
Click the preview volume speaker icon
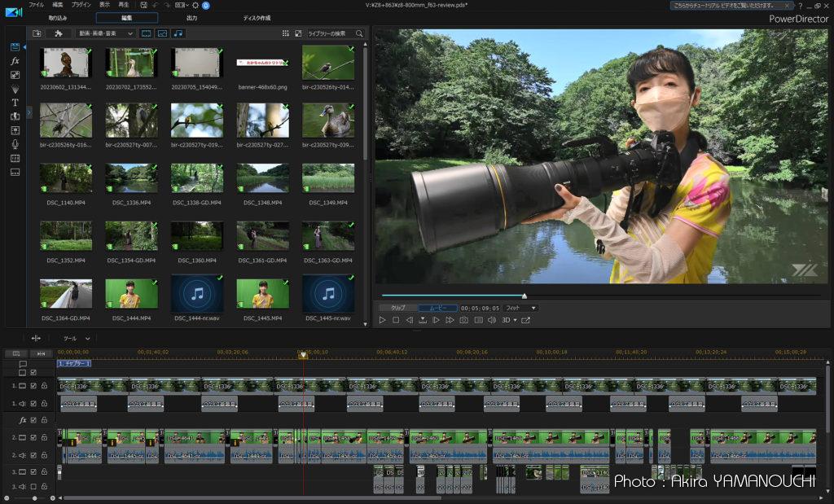tap(491, 320)
